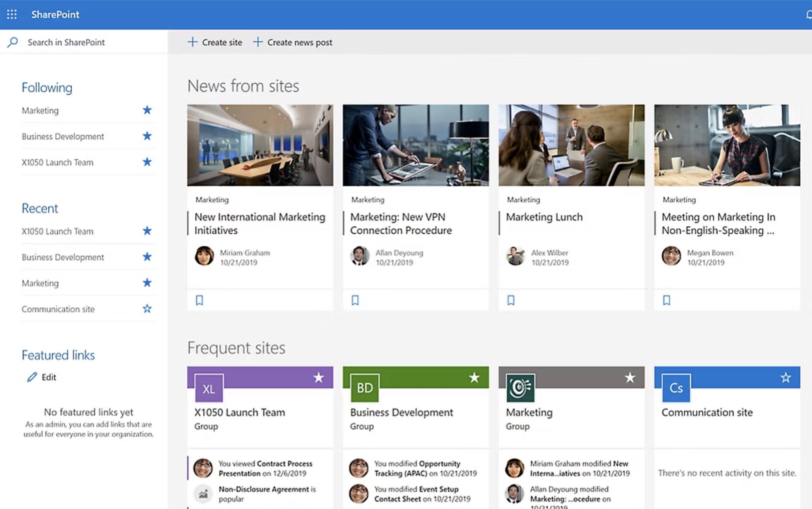Follow the Communication site via its star
The width and height of the screenshot is (812, 509).
147,309
